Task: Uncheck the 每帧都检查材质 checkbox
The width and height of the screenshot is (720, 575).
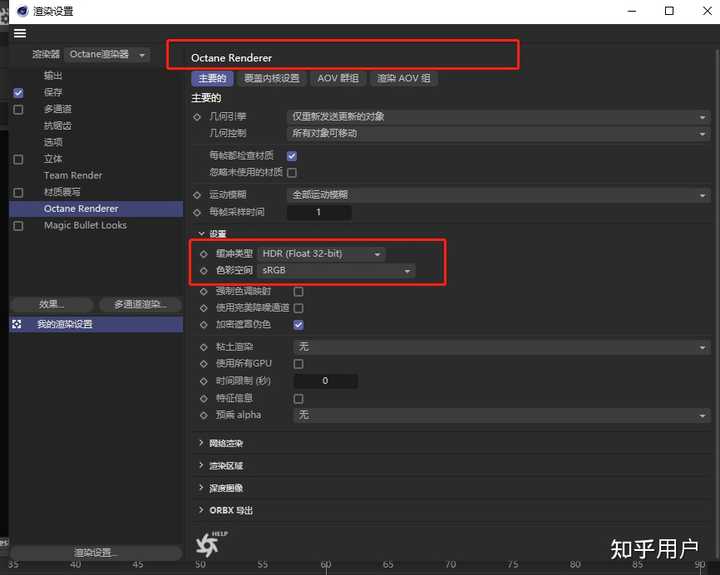Action: click(x=292, y=156)
